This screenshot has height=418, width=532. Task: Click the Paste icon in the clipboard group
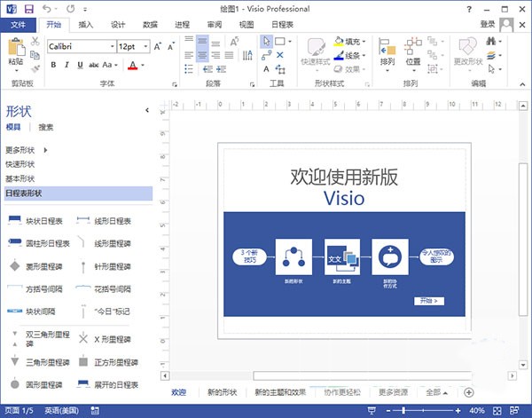coord(16,50)
